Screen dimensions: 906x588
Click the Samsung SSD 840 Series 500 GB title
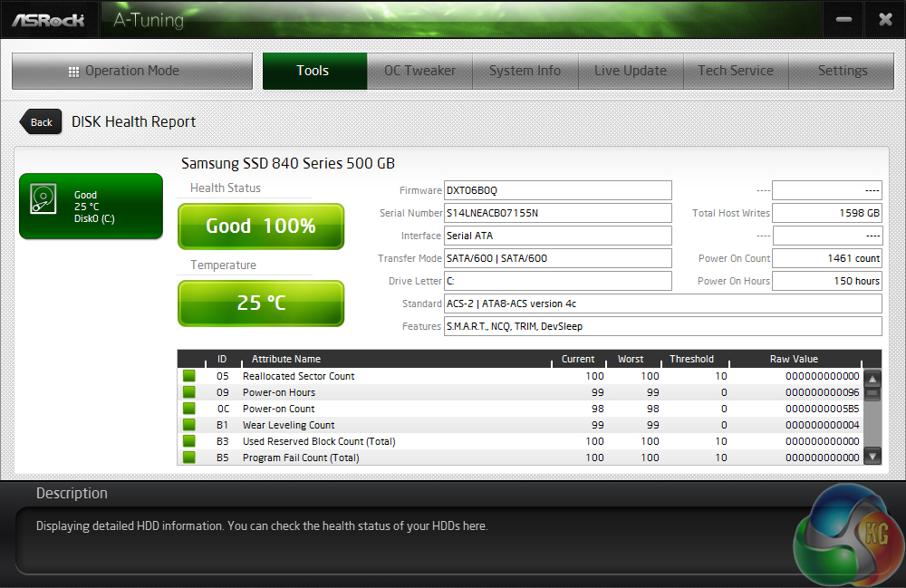click(288, 163)
